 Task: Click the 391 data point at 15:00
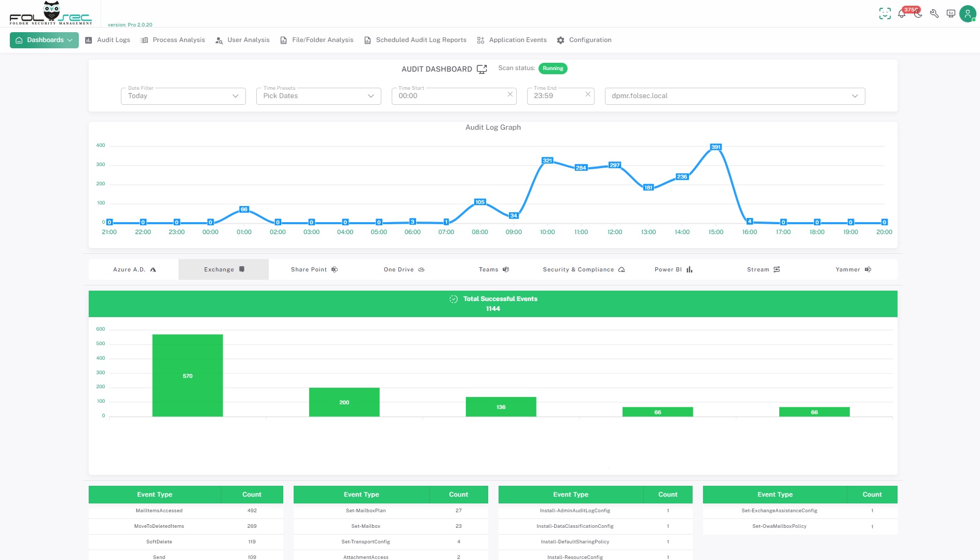[x=716, y=147]
